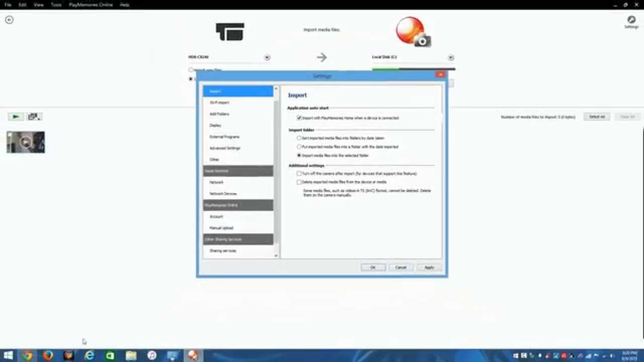The height and width of the screenshot is (362, 644).
Task: Select Network in the settings sidebar
Action: [x=238, y=182]
